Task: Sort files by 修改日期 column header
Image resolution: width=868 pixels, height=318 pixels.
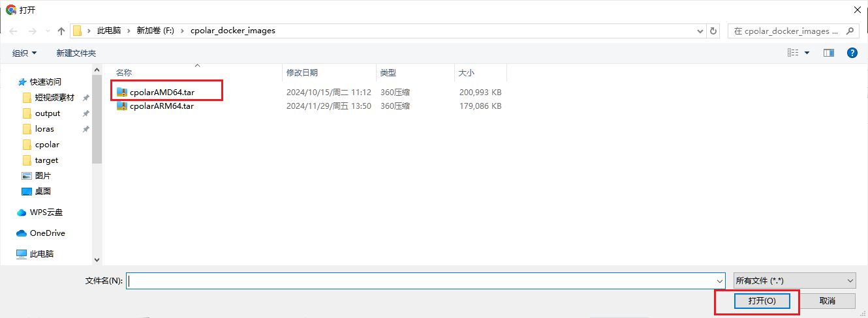Action: [302, 73]
